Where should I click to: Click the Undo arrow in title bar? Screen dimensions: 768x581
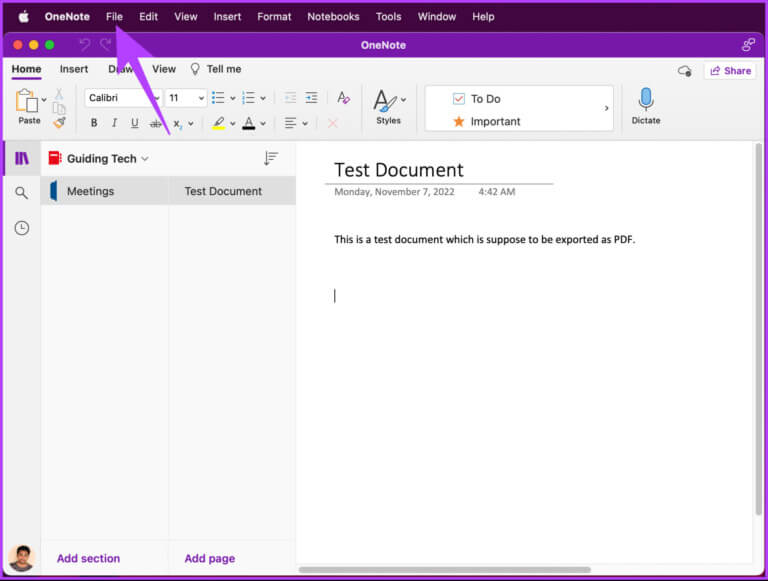[85, 45]
